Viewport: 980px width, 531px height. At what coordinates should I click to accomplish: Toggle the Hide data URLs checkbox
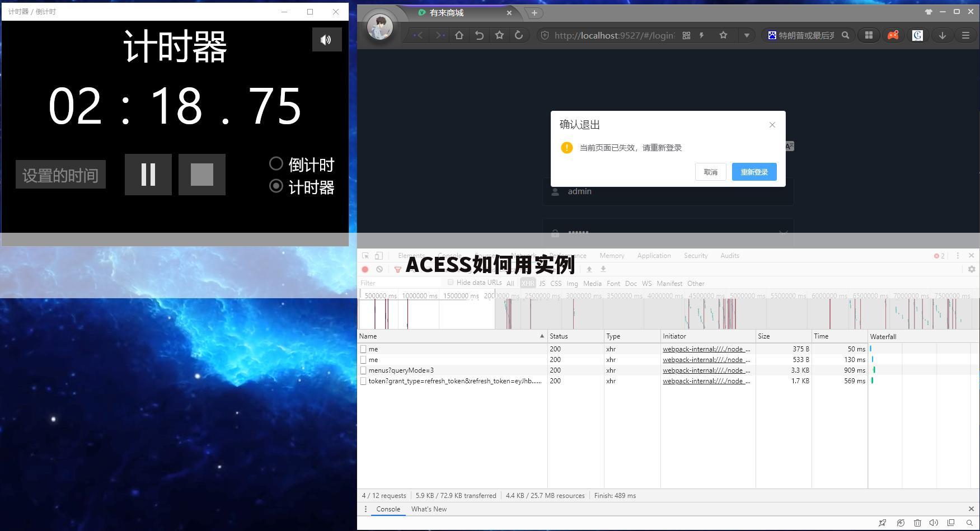[x=451, y=283]
